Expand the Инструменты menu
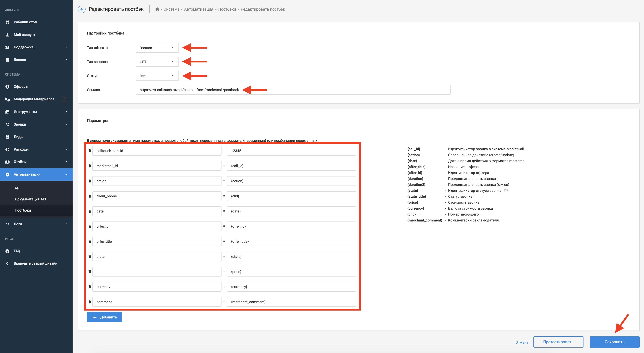Viewport: 644px width, 353px height. tap(36, 112)
